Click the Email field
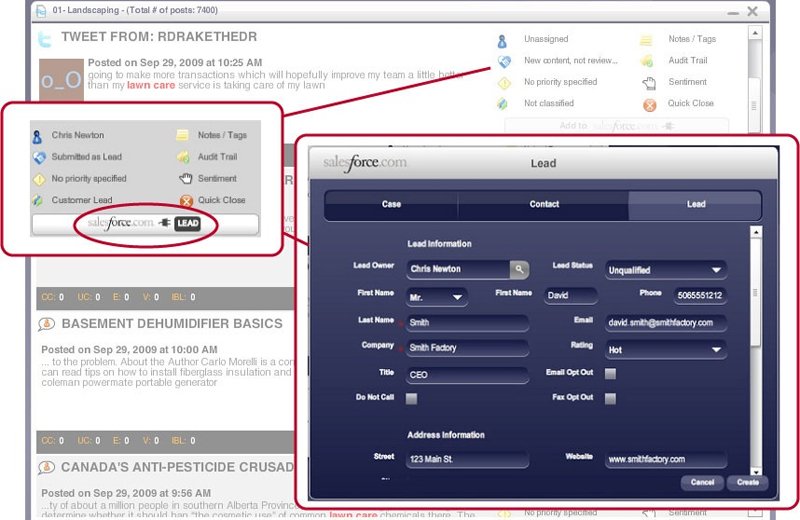The width and height of the screenshot is (800, 520). point(666,323)
